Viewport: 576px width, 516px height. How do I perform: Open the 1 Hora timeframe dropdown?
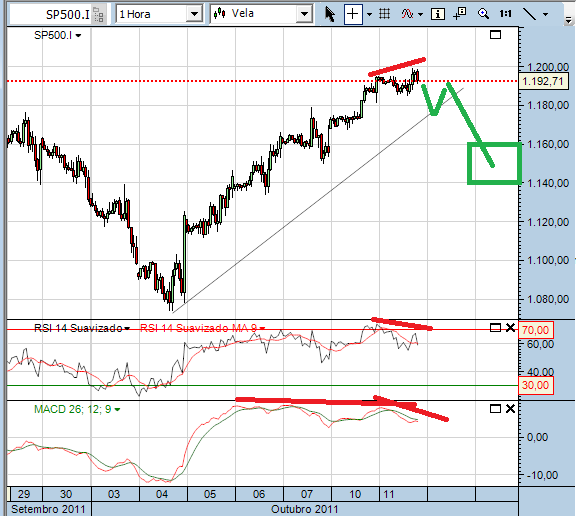click(x=194, y=14)
